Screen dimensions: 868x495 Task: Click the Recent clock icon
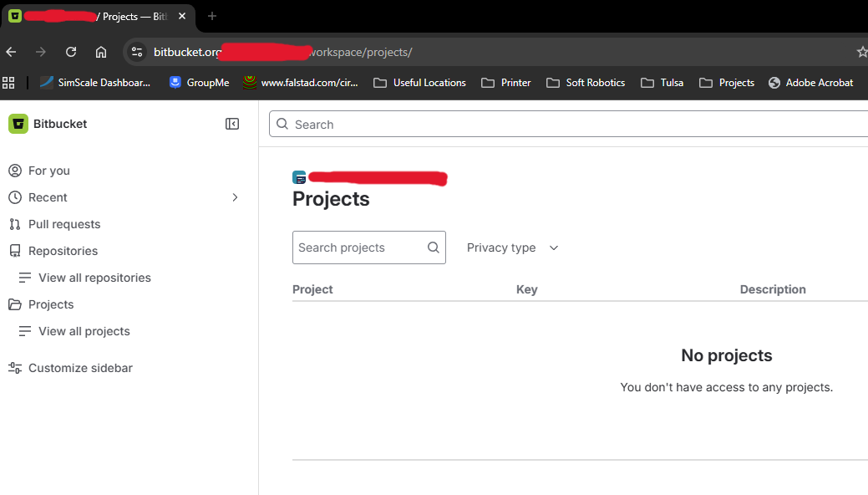pos(15,197)
